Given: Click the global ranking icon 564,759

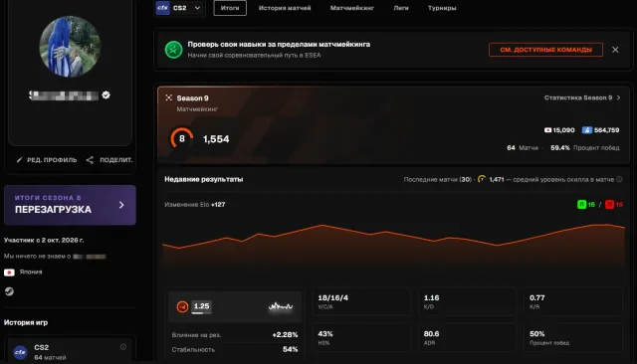Looking at the screenshot, I should pos(586,130).
